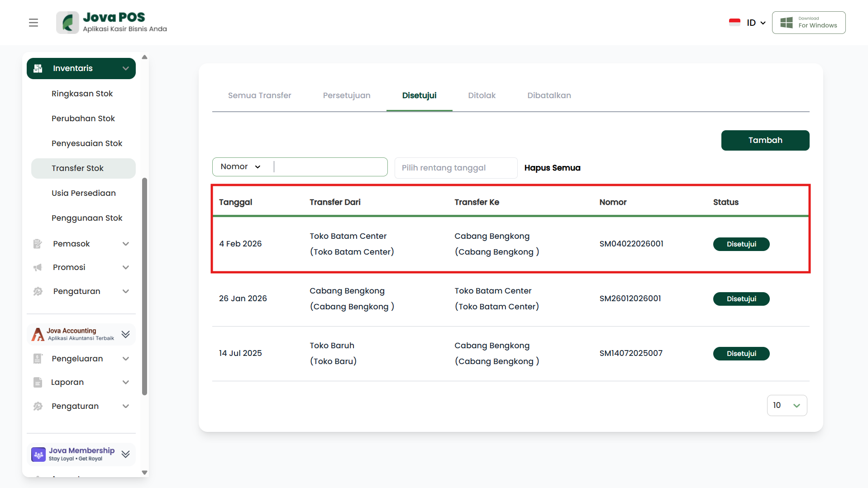Switch to the Ditolak tab
Viewport: 868px width, 488px height.
[x=482, y=95]
